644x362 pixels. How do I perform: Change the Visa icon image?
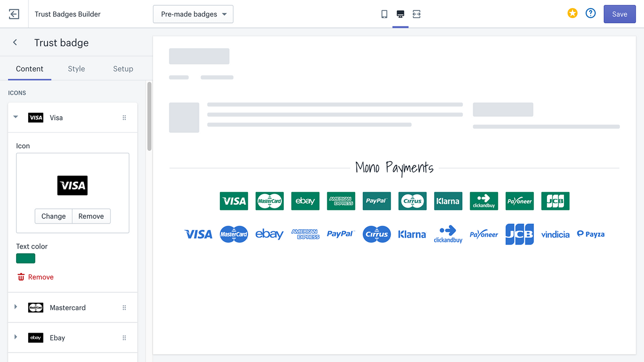coord(53,216)
